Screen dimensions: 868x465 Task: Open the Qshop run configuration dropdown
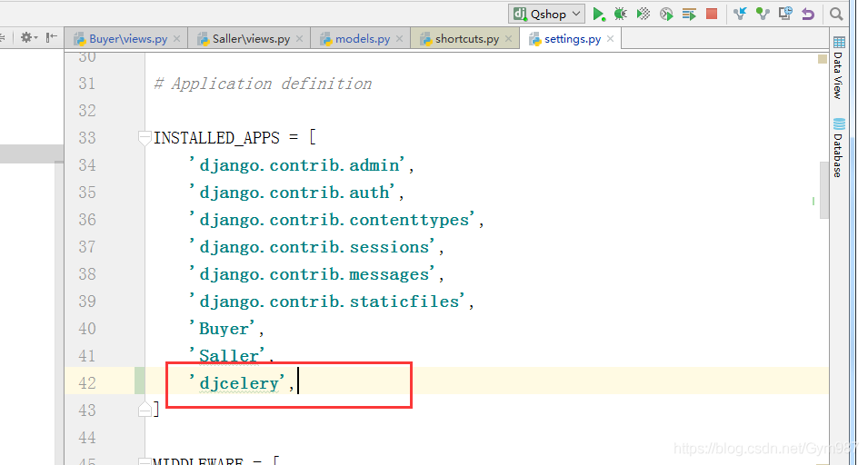(x=547, y=14)
